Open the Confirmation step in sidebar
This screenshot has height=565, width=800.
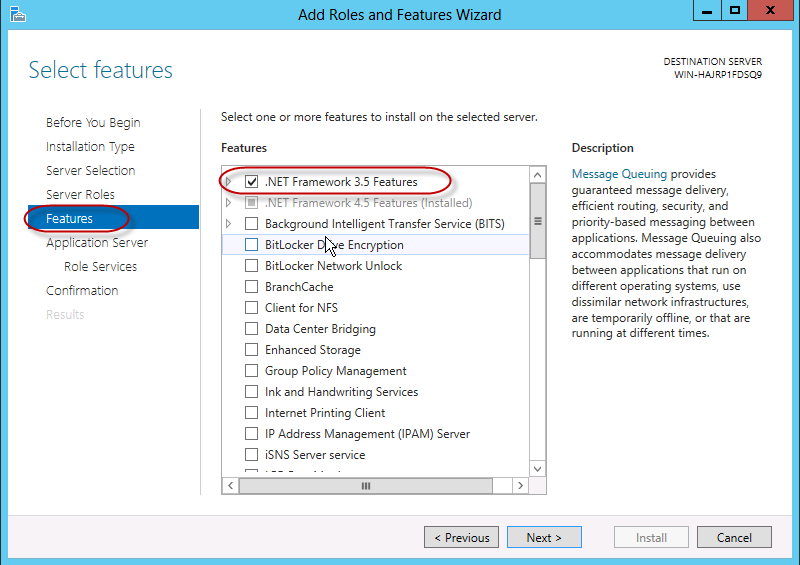(x=82, y=290)
